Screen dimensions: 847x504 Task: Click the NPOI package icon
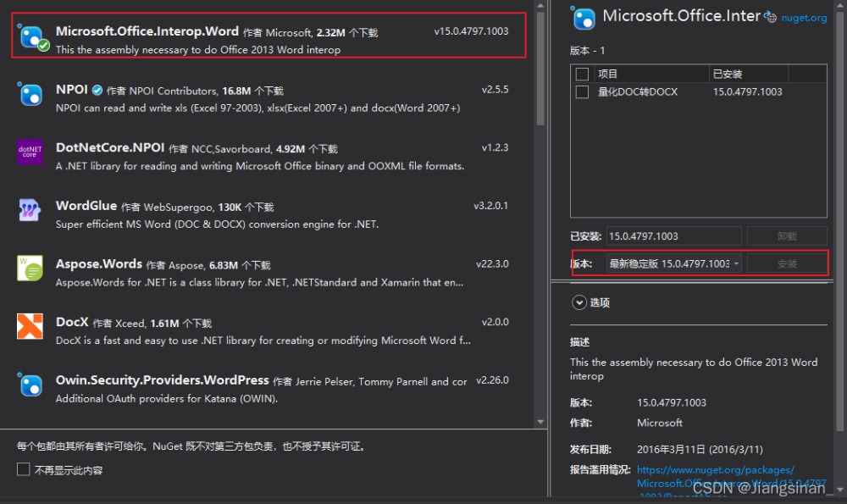[30, 94]
